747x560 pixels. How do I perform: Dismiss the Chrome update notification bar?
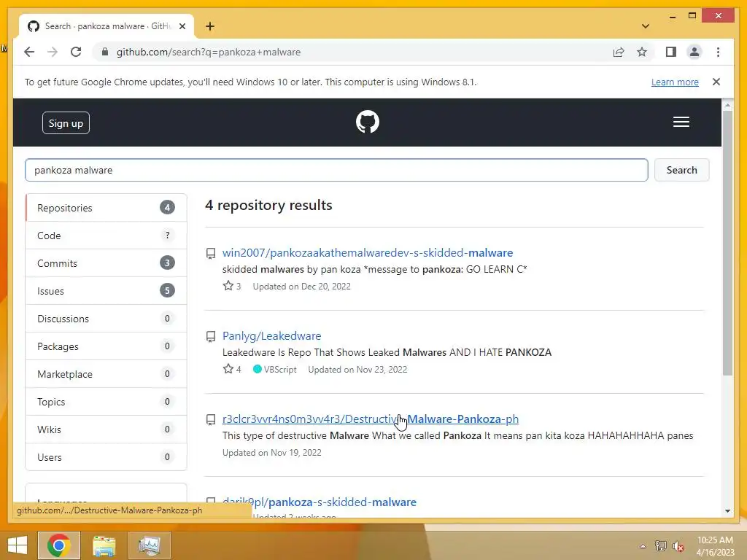[x=716, y=82]
